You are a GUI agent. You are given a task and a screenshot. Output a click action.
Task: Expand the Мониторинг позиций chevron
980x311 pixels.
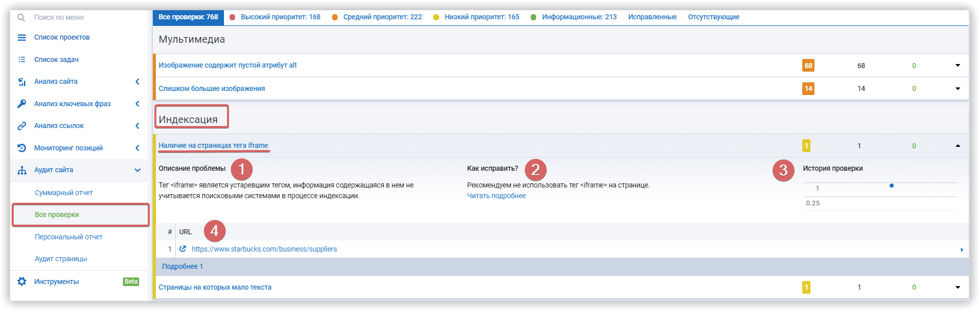[137, 148]
